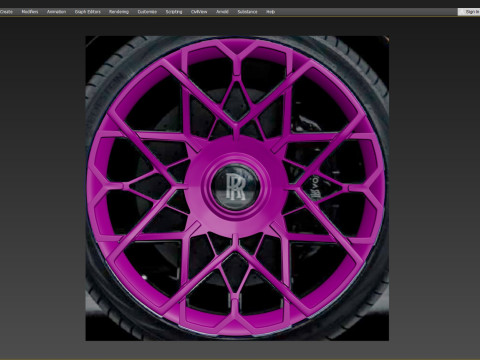
Task: Click the Sign In button
Action: pos(469,12)
